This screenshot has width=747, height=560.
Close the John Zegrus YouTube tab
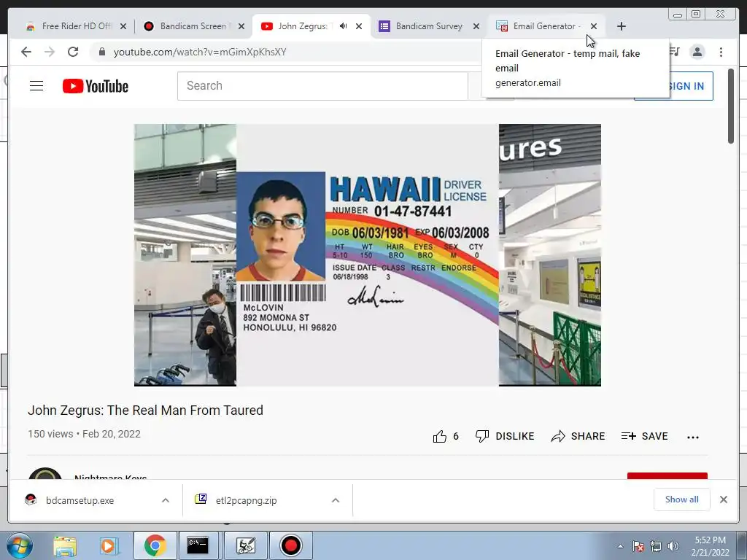tap(359, 26)
